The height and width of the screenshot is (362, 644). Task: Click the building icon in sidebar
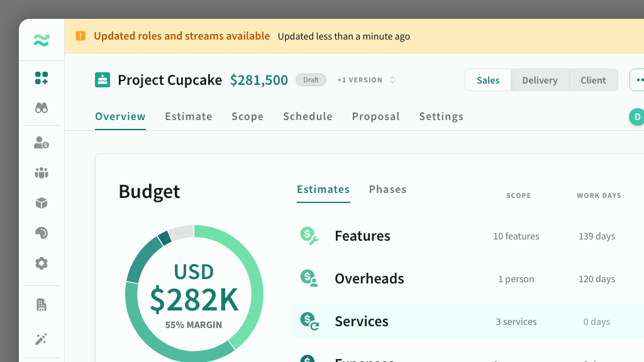click(x=42, y=305)
